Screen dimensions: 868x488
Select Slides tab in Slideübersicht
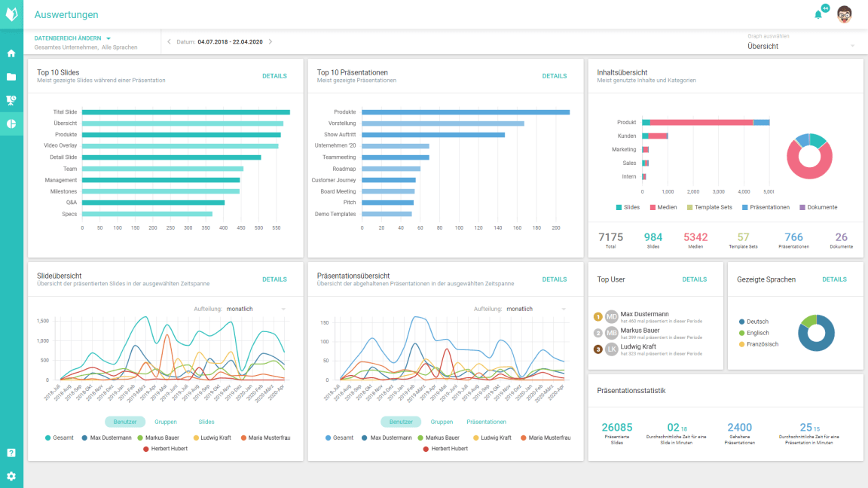[x=206, y=422]
